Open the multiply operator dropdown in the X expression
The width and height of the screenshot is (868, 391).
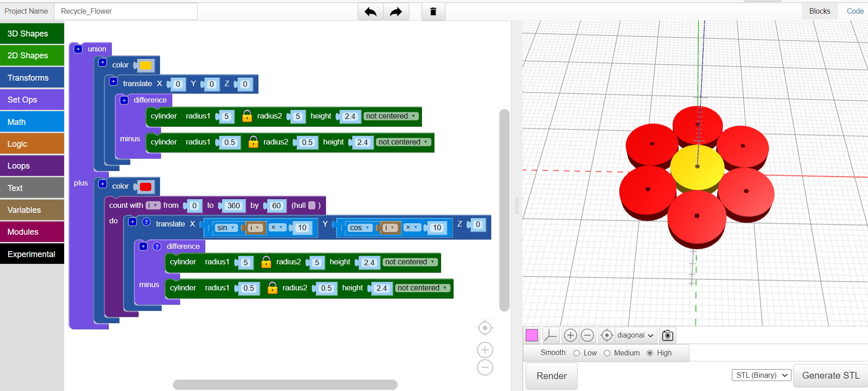277,227
